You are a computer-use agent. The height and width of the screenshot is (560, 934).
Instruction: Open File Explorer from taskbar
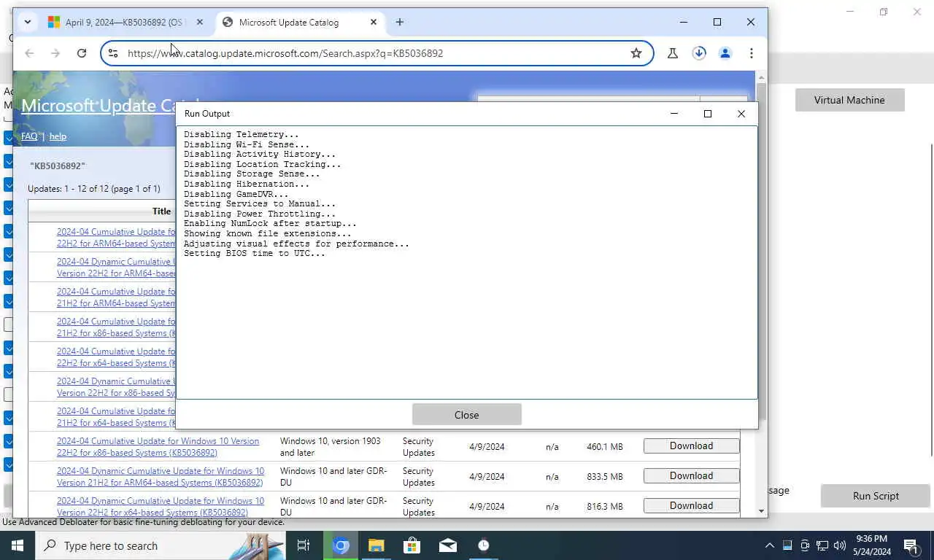377,545
